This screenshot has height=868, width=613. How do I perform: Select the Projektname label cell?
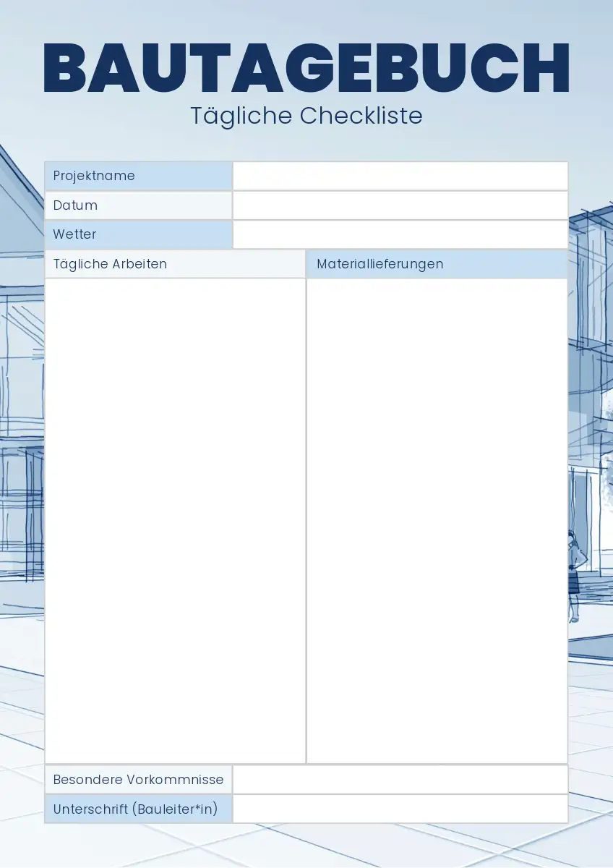click(x=138, y=176)
